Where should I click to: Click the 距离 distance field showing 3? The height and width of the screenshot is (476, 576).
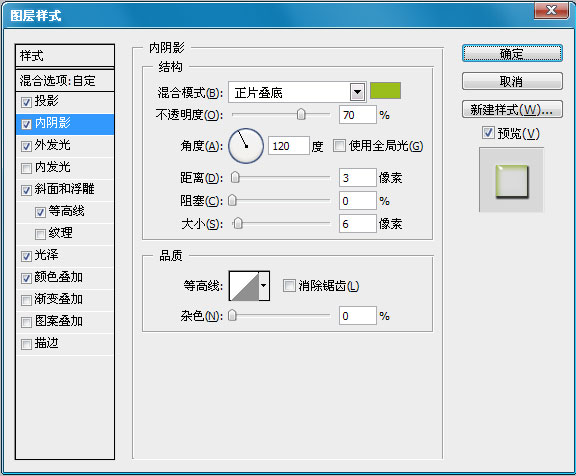358,178
